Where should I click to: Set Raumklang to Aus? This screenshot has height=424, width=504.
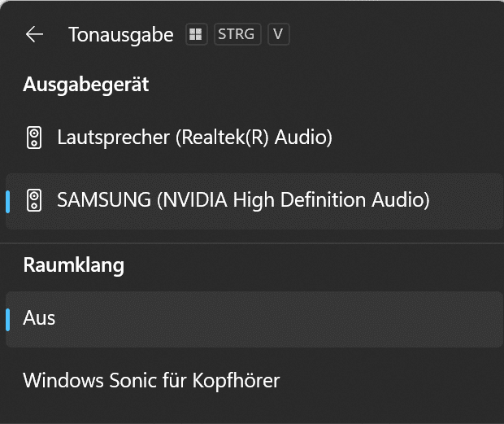pyautogui.click(x=254, y=320)
